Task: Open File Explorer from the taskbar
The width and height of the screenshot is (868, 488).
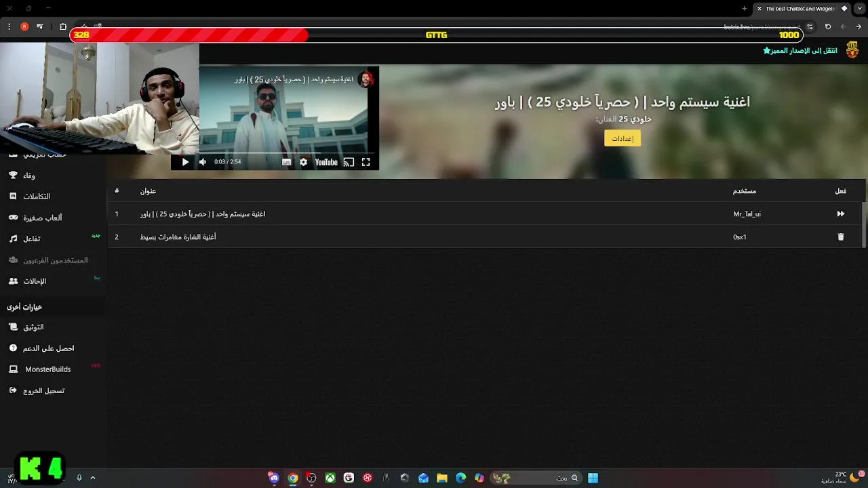Action: pos(442,478)
